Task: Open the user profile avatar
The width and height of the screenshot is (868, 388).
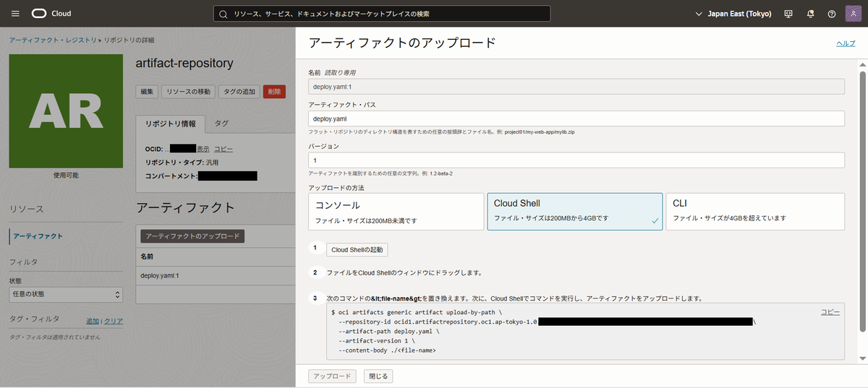Action: point(854,14)
